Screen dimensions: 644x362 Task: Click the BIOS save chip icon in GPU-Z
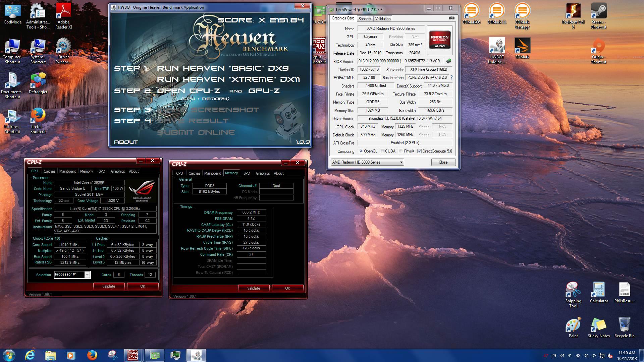449,61
